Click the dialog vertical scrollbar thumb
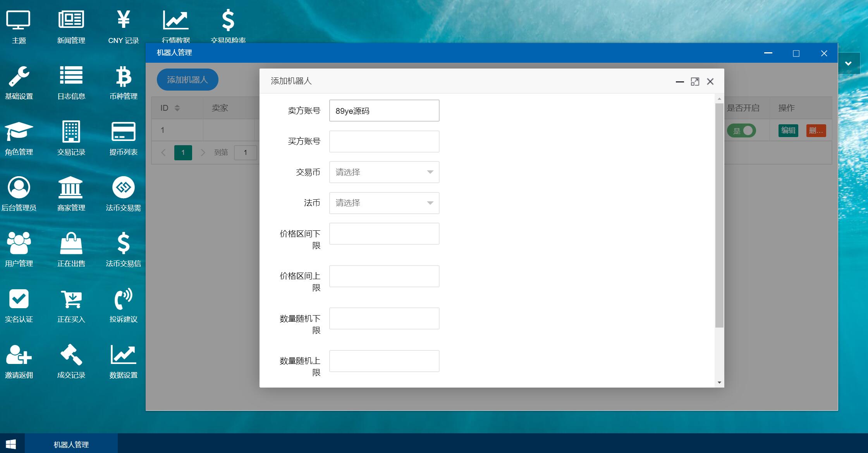 [719, 215]
